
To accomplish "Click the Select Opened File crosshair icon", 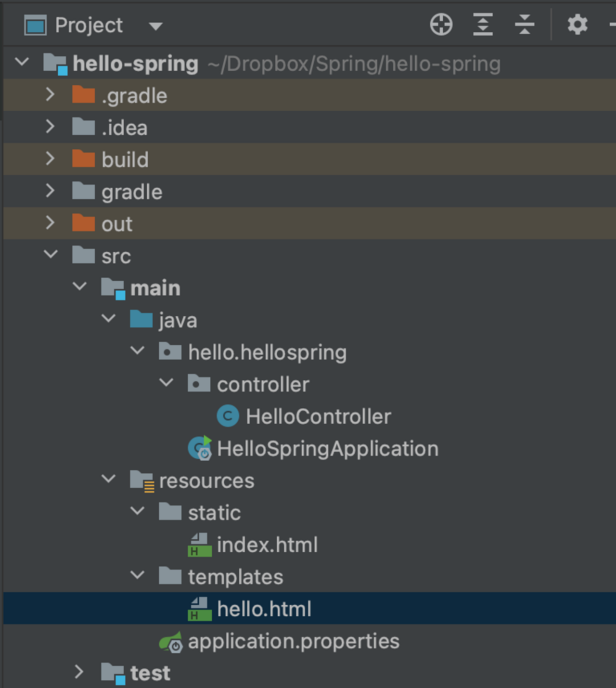I will [441, 25].
